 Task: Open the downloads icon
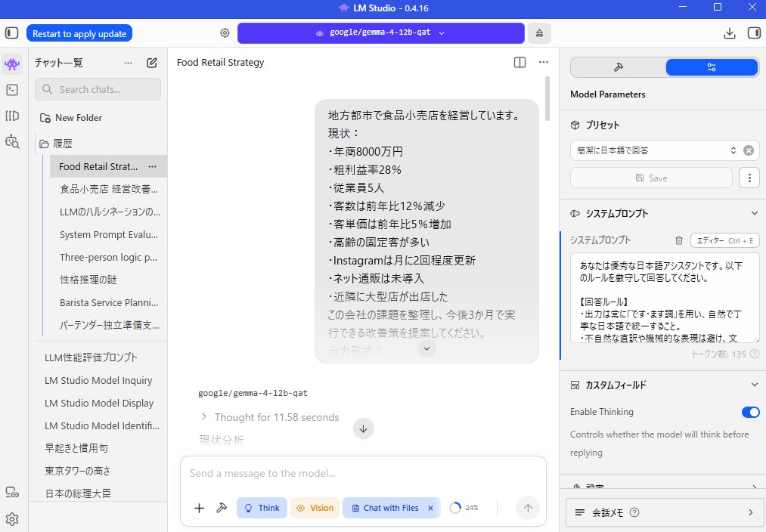click(x=730, y=33)
